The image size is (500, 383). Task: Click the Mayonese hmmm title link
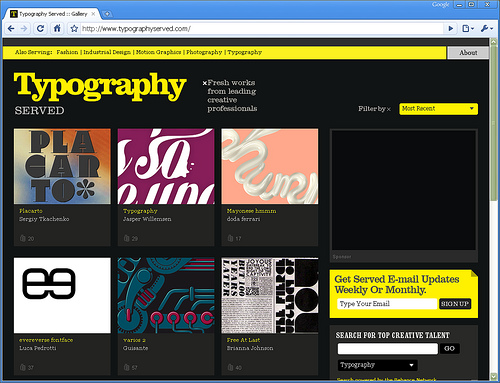click(251, 211)
